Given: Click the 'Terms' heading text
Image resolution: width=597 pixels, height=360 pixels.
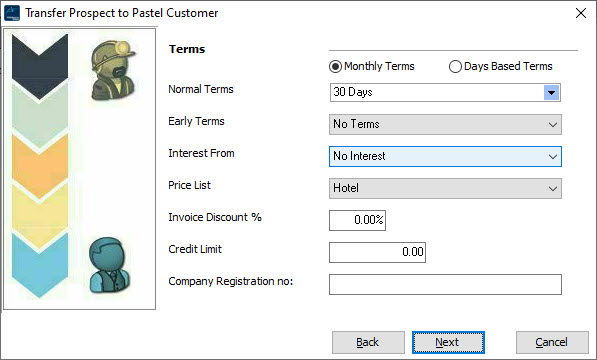Looking at the screenshot, I should [x=187, y=49].
